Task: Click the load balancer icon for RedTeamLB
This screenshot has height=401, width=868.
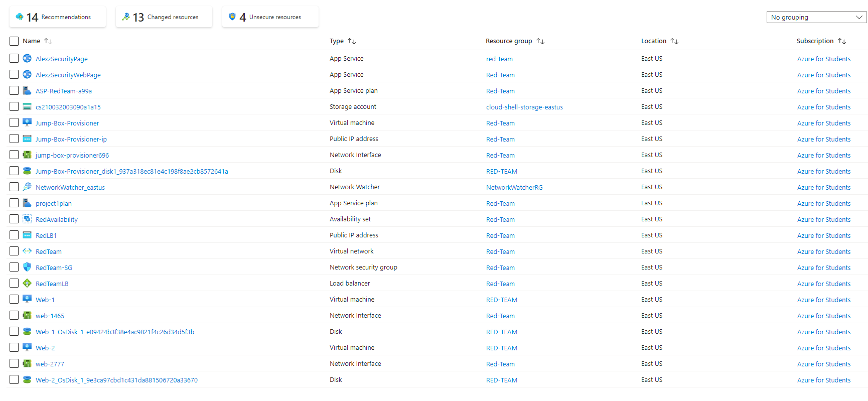Action: coord(27,283)
